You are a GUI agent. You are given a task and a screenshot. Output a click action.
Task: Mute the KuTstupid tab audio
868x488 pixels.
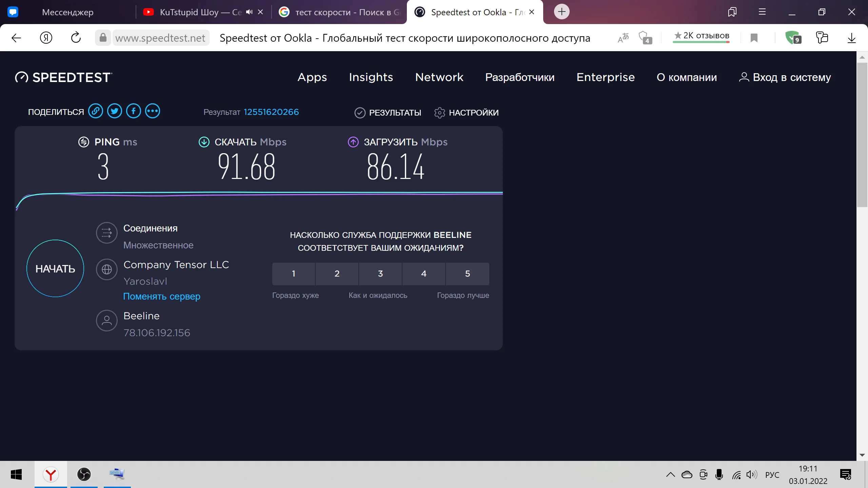249,12
